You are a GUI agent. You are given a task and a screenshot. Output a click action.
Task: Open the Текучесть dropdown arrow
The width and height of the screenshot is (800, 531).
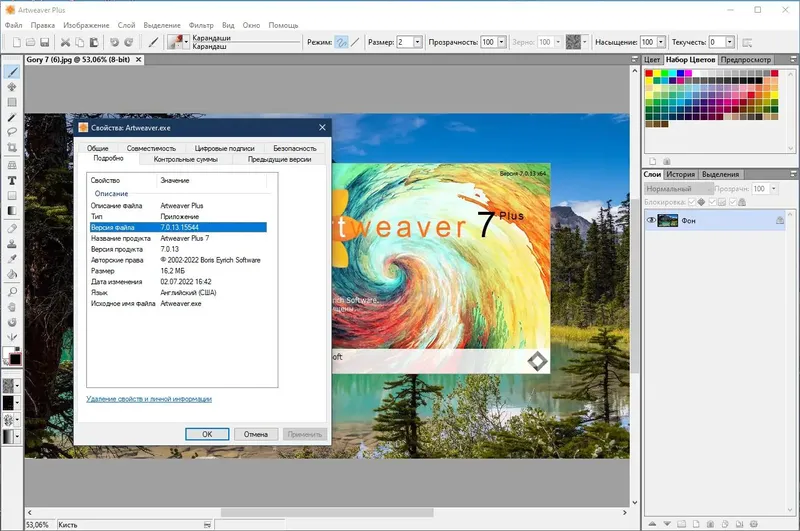coord(730,42)
